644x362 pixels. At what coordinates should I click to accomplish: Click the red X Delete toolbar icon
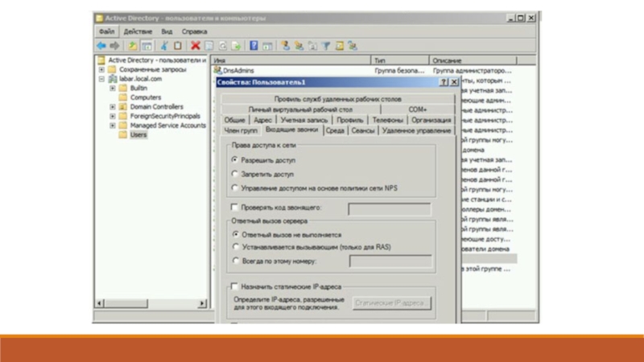click(x=196, y=46)
